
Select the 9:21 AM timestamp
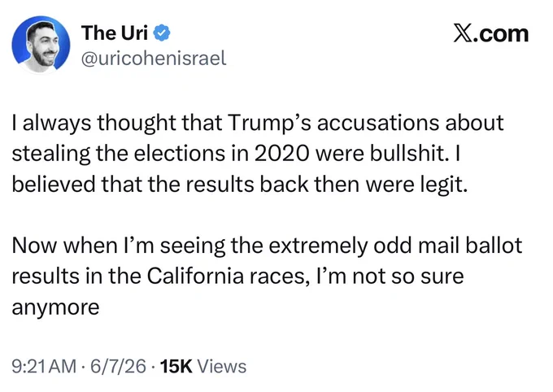44,366
